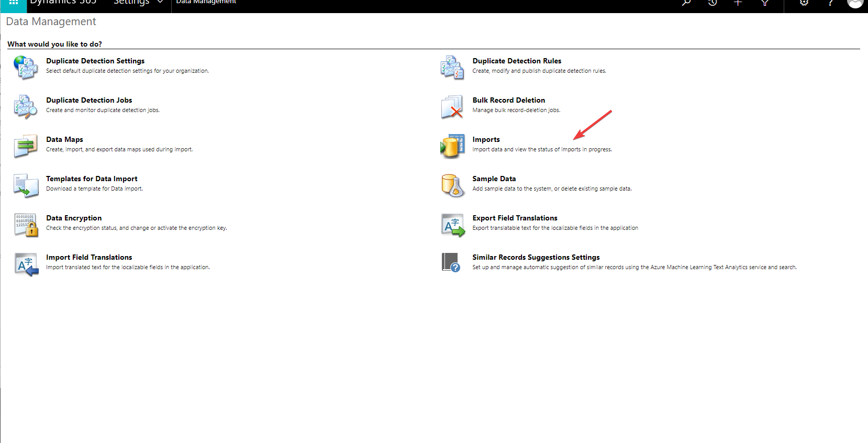Open advanced find funnel icon

[765, 3]
